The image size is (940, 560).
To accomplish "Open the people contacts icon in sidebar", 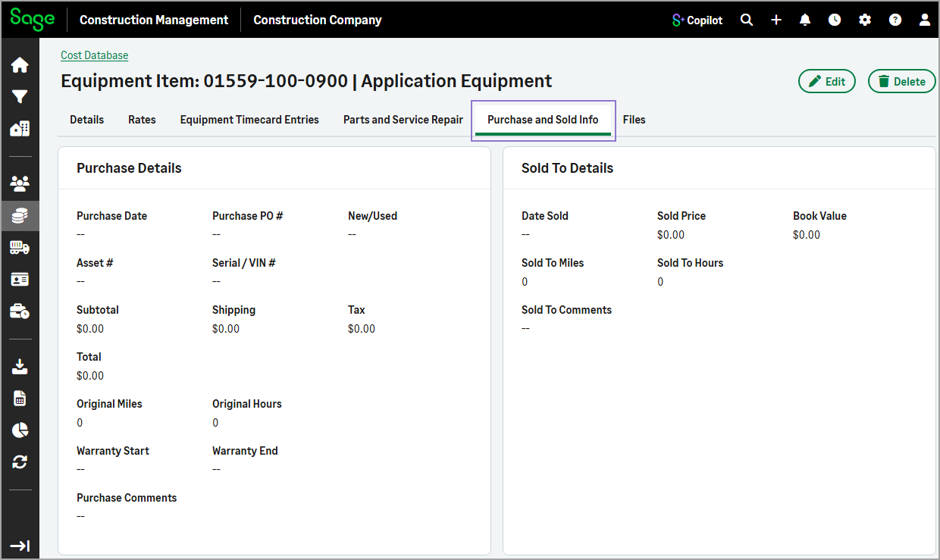I will click(20, 183).
